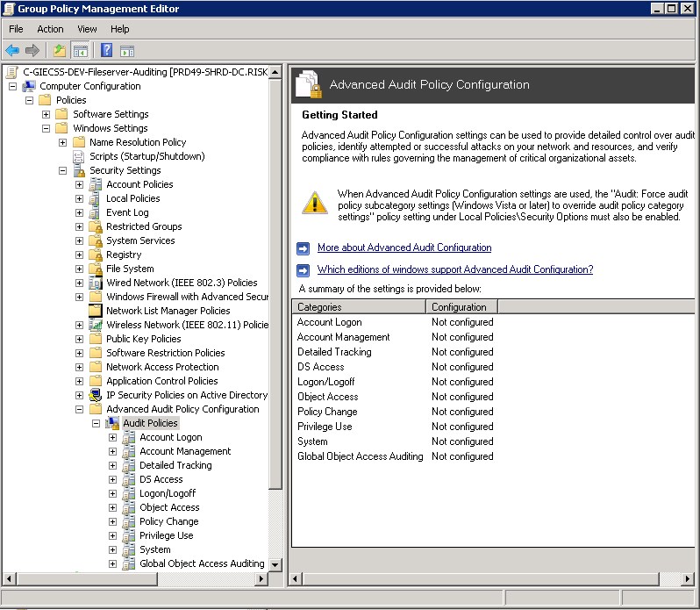Select Windows Firewall with Advanced Security item
The height and width of the screenshot is (610, 700).
point(187,297)
